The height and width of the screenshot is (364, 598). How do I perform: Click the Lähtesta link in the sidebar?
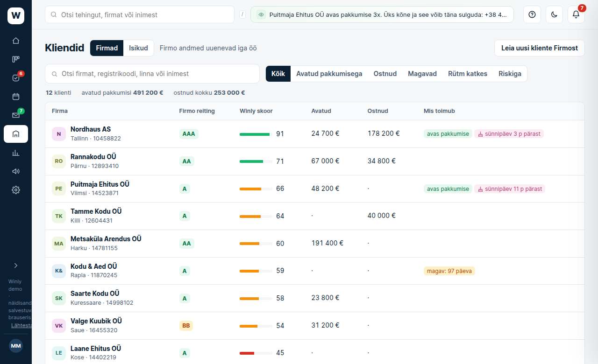pyautogui.click(x=21, y=325)
